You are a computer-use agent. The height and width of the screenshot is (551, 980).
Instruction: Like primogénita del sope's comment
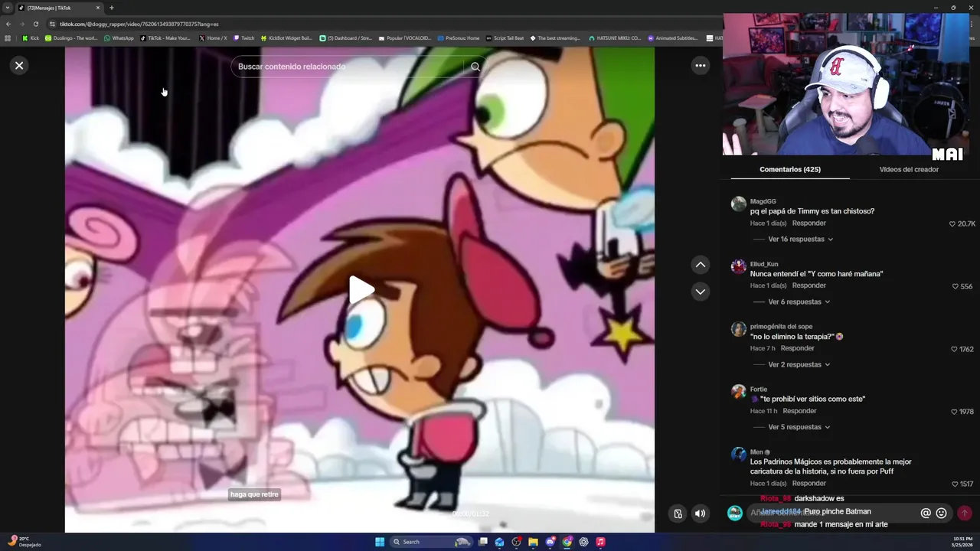click(x=953, y=349)
